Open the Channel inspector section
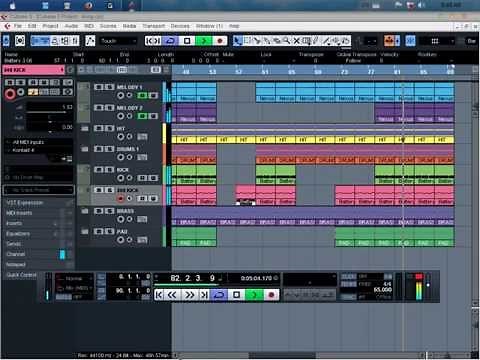 point(38,254)
